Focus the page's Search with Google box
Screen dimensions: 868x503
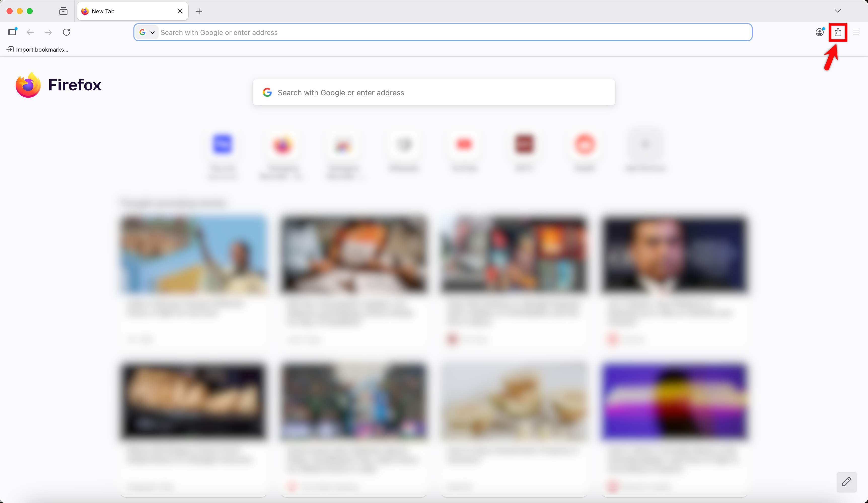pos(434,93)
